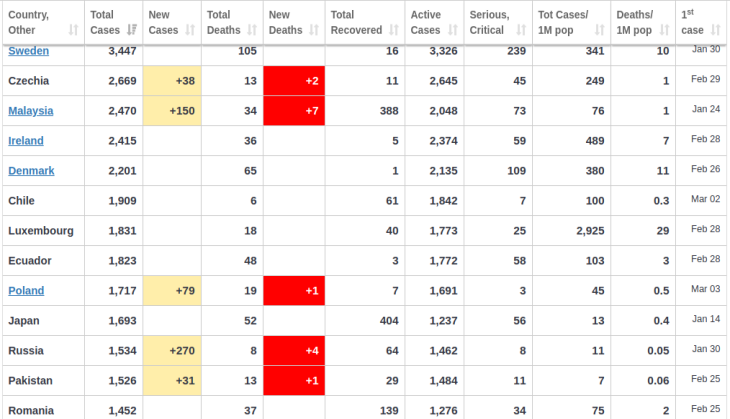Select the Luxembourg row name
730x419 pixels.
(x=41, y=231)
